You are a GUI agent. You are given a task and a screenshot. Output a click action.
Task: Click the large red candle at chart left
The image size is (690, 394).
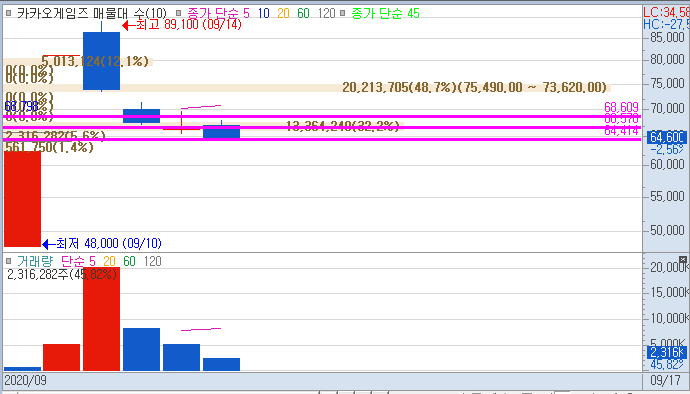coord(22,199)
